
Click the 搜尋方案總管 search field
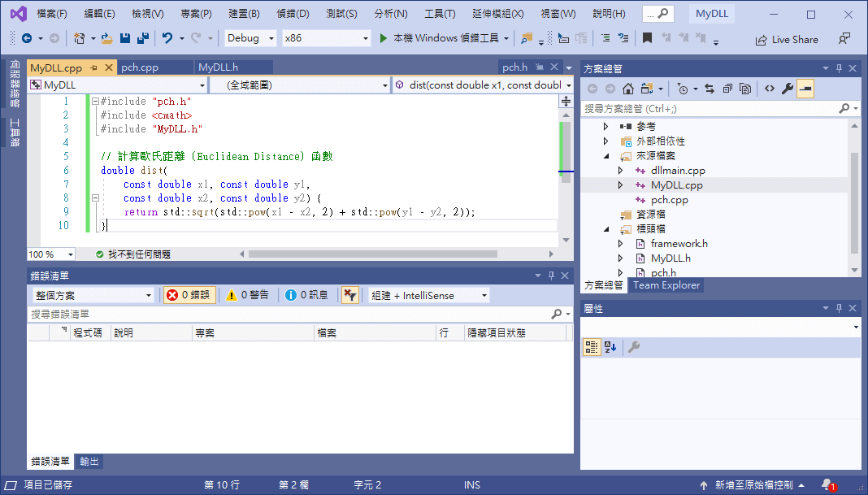coord(711,109)
